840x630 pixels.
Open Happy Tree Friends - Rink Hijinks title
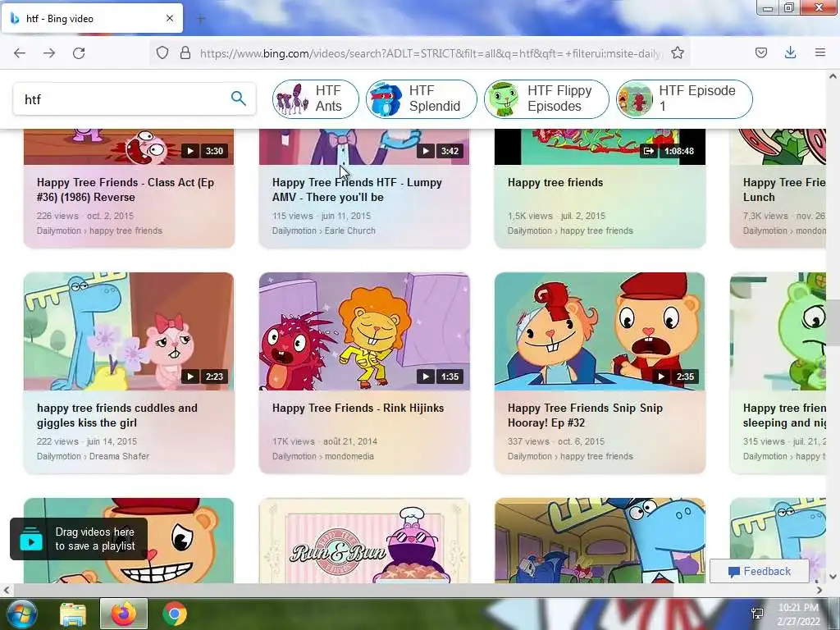tap(358, 408)
